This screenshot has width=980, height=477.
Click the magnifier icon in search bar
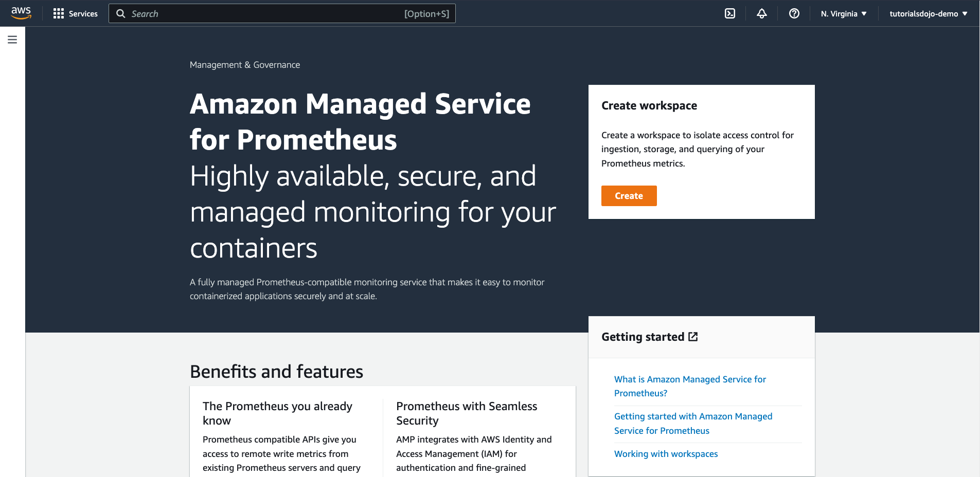click(x=121, y=14)
